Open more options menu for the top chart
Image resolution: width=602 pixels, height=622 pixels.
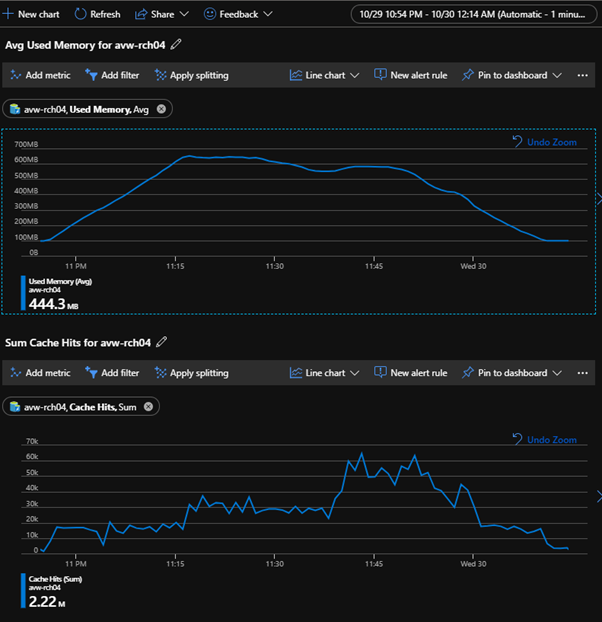click(583, 75)
